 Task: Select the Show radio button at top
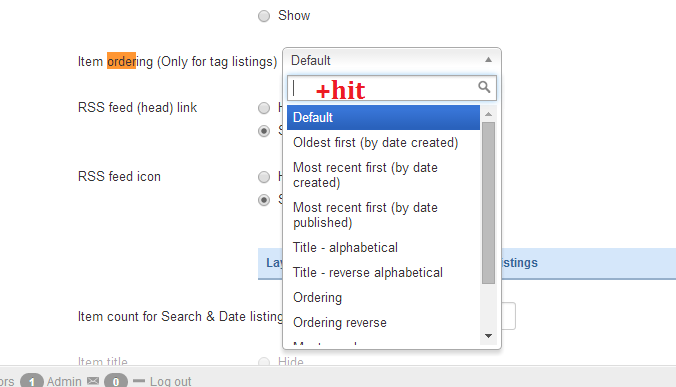pos(264,16)
